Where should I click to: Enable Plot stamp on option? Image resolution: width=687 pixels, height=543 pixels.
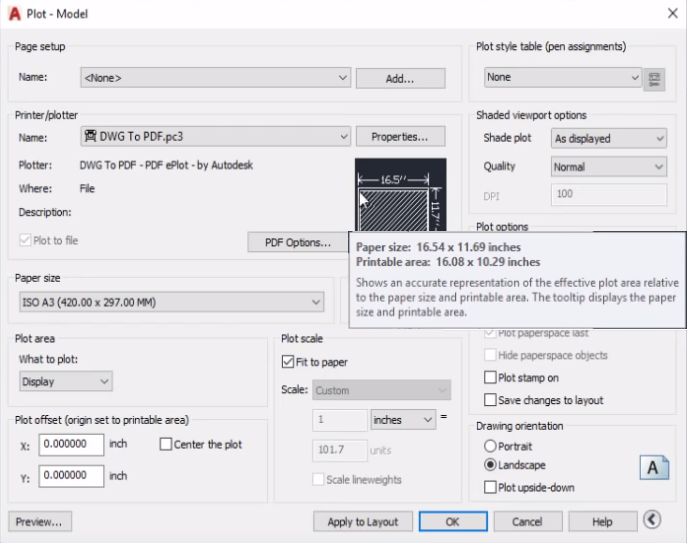pos(490,377)
